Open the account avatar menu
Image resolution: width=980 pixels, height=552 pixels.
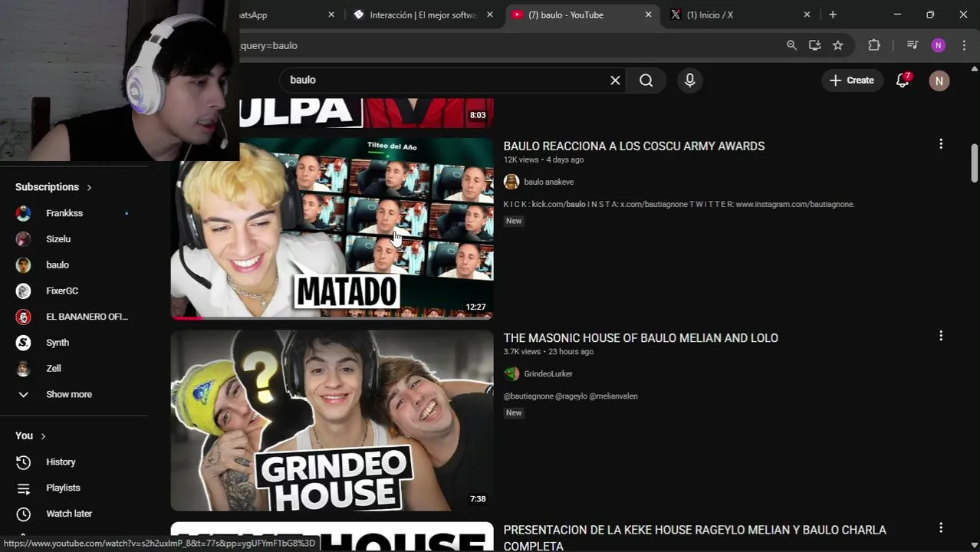[939, 80]
